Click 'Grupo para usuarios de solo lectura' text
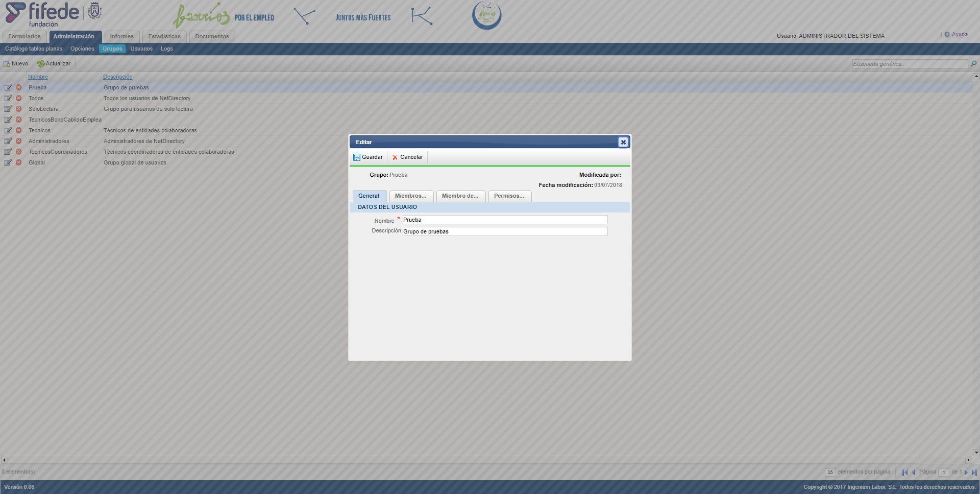 (148, 109)
